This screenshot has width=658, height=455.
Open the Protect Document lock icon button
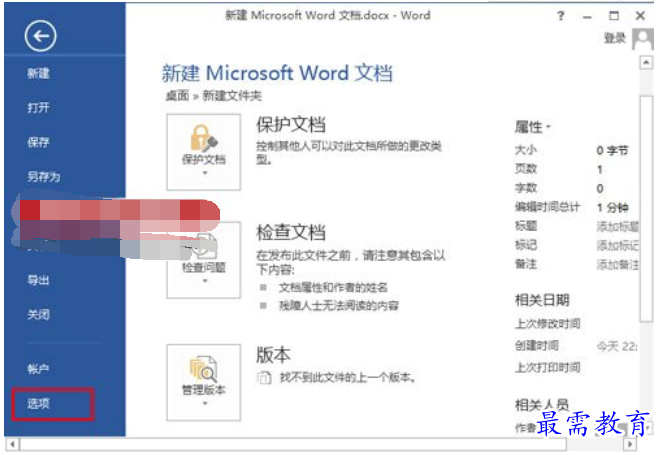click(x=204, y=152)
